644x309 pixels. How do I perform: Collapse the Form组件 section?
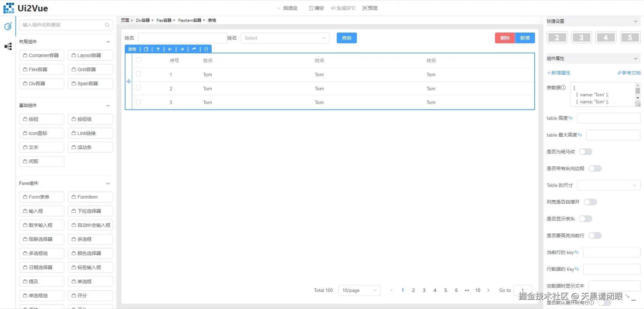click(x=108, y=183)
